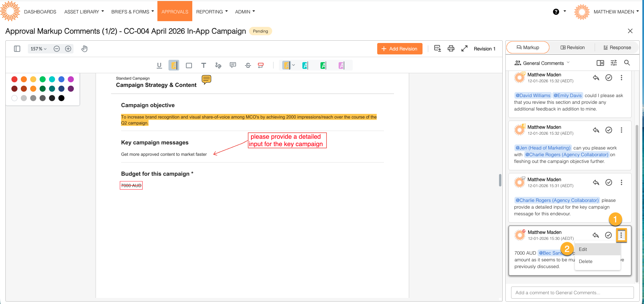Screen dimensions: 644x304
Task: Choose the pink highlight preset
Action: click(341, 66)
